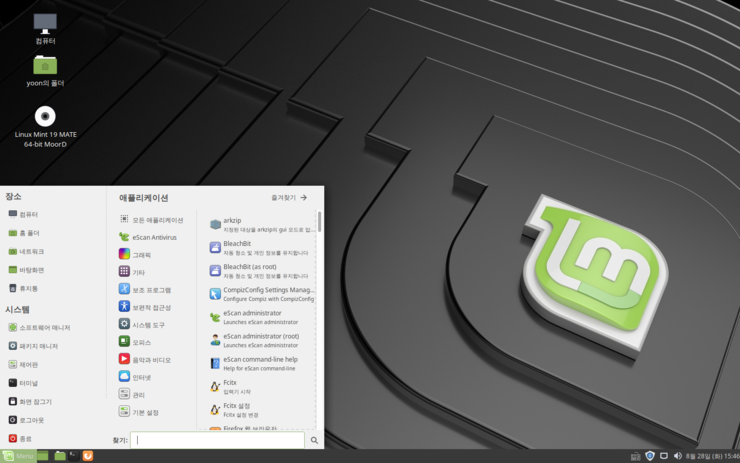Open 네트워크 from the places list
Image resolution: width=740 pixels, height=463 pixels.
coord(26,252)
